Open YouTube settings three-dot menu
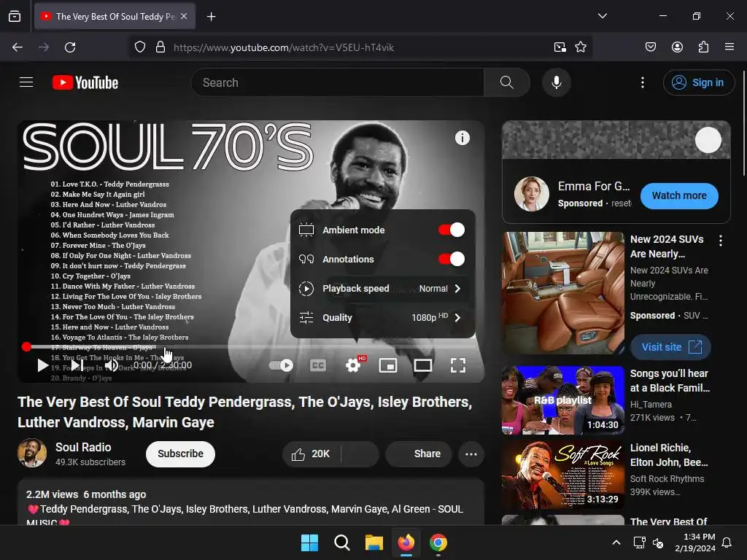 (642, 82)
